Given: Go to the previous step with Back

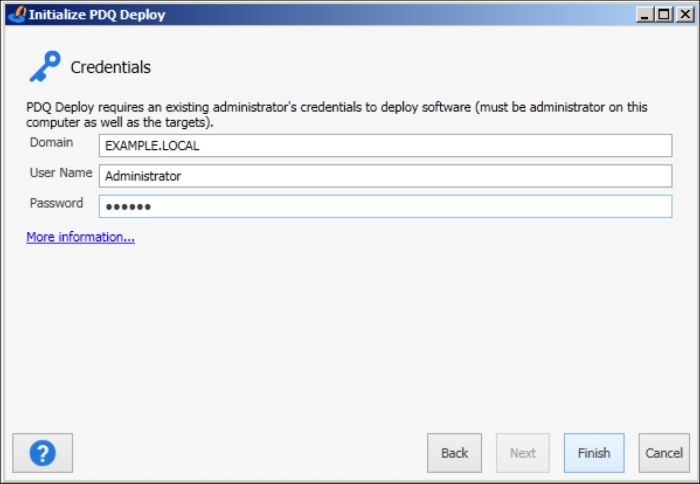Looking at the screenshot, I should 454,453.
